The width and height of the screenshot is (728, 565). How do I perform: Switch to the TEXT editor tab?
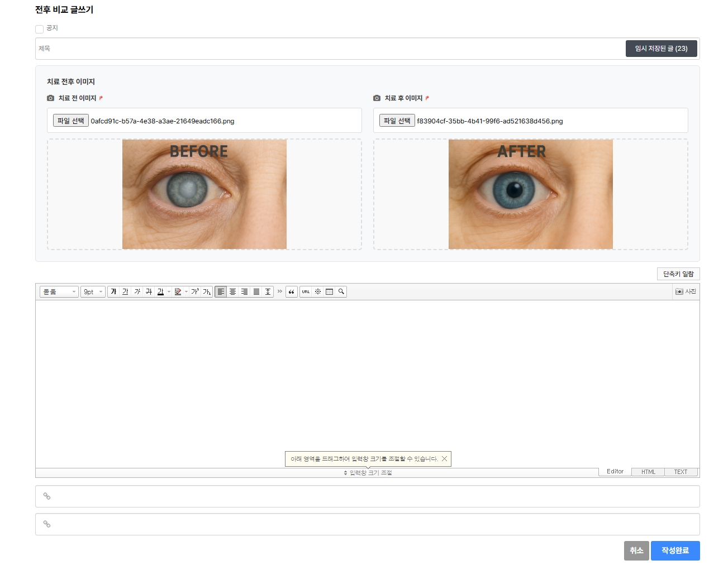681,472
